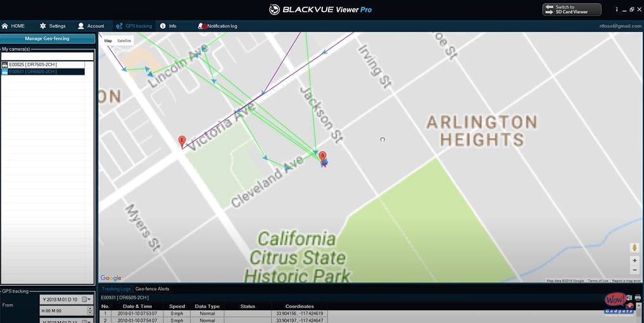Switch to Geo-fence Alerts tab
644x323 pixels.
(x=152, y=289)
